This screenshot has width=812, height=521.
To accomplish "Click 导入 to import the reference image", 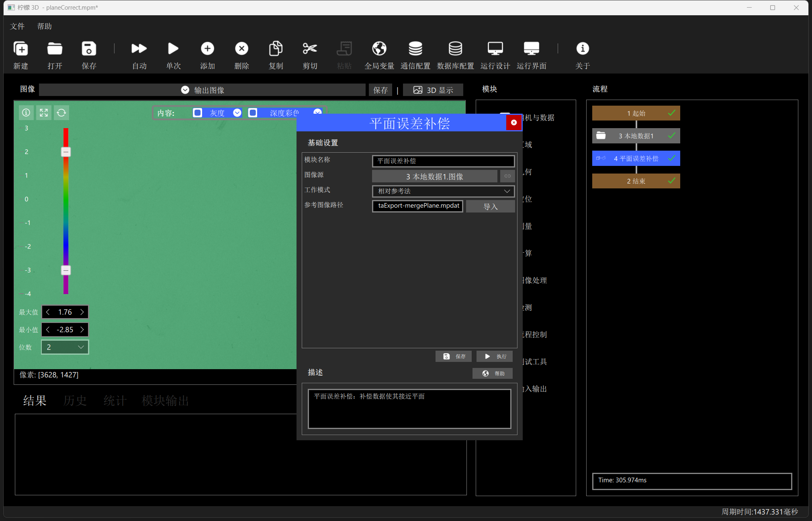I will click(490, 206).
